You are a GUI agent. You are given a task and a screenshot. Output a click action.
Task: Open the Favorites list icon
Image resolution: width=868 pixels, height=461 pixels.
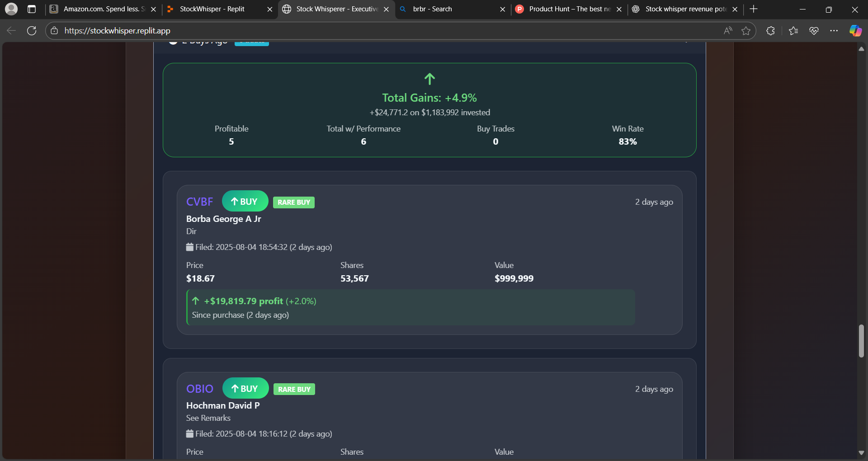[x=793, y=31]
